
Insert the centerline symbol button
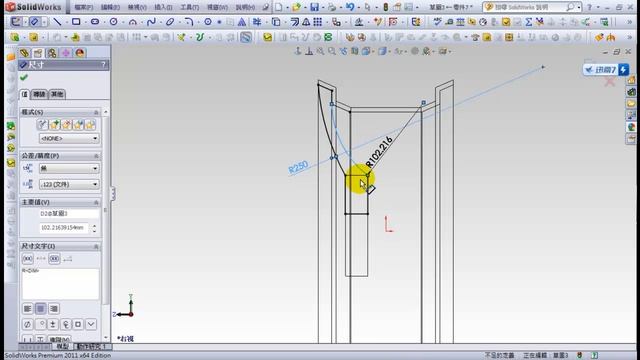pyautogui.click(x=66, y=324)
